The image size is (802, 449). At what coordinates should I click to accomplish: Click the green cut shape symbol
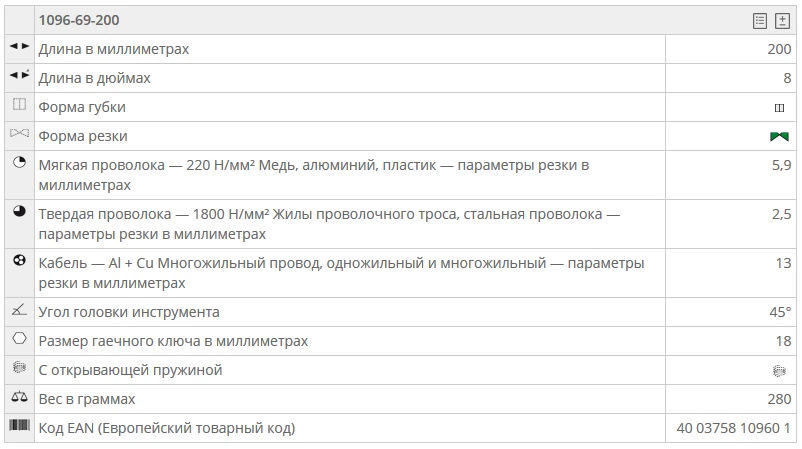(780, 136)
